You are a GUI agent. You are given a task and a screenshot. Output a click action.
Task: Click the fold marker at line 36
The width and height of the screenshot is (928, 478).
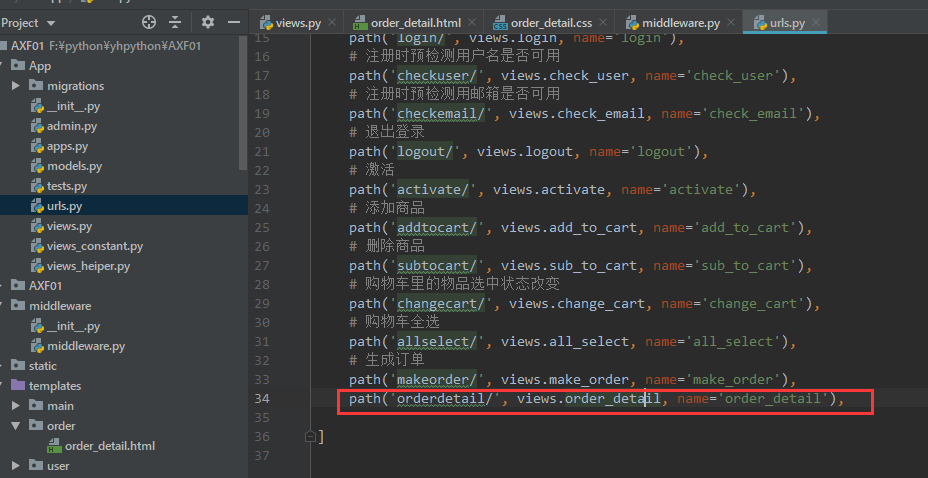[310, 437]
